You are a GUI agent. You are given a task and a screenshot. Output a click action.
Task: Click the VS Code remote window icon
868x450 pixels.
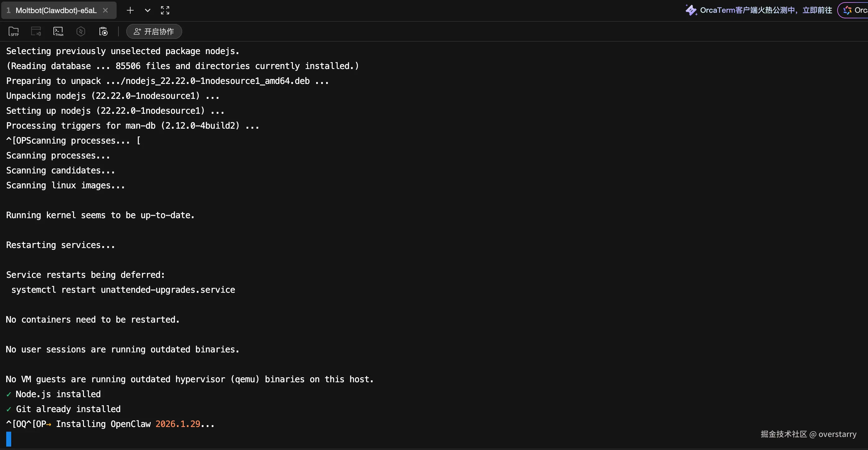coord(36,31)
